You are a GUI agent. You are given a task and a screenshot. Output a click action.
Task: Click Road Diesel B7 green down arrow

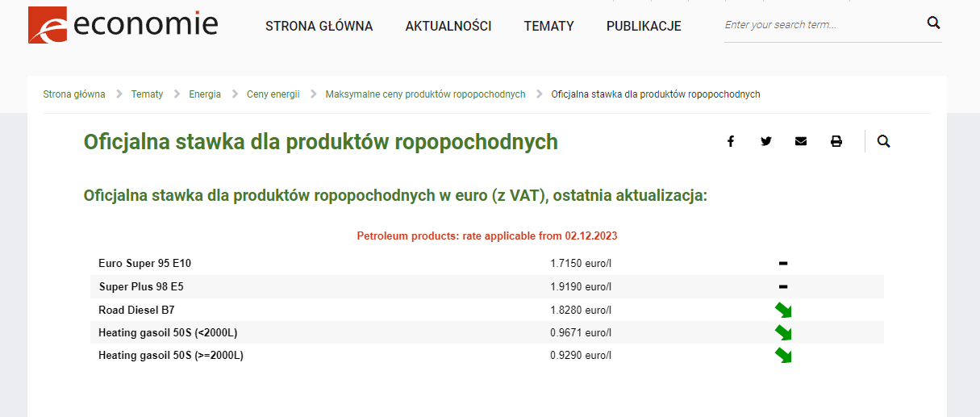782,311
